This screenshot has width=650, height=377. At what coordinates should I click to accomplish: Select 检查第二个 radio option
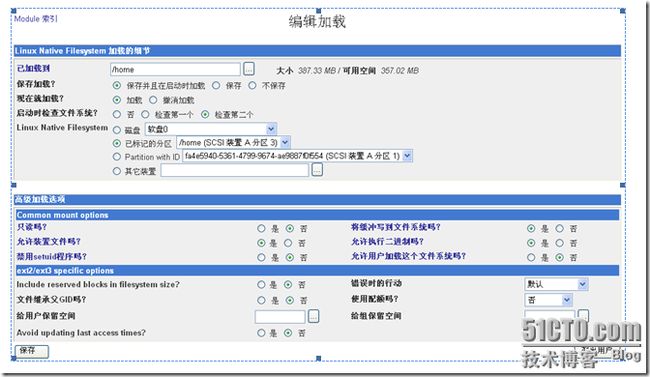(205, 114)
